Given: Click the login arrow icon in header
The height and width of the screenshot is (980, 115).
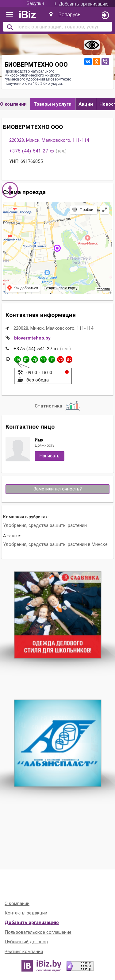Looking at the screenshot, I should click(105, 15).
